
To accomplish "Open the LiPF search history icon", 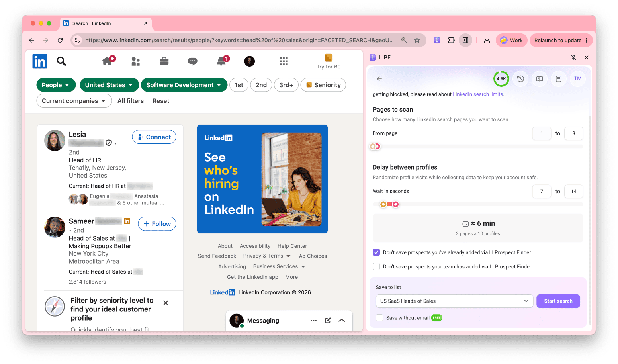I will click(520, 79).
